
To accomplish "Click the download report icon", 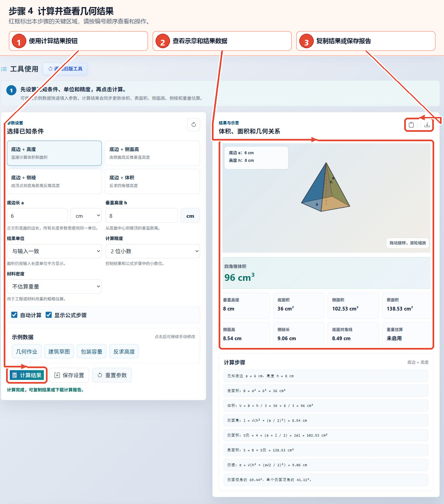I will tap(427, 125).
